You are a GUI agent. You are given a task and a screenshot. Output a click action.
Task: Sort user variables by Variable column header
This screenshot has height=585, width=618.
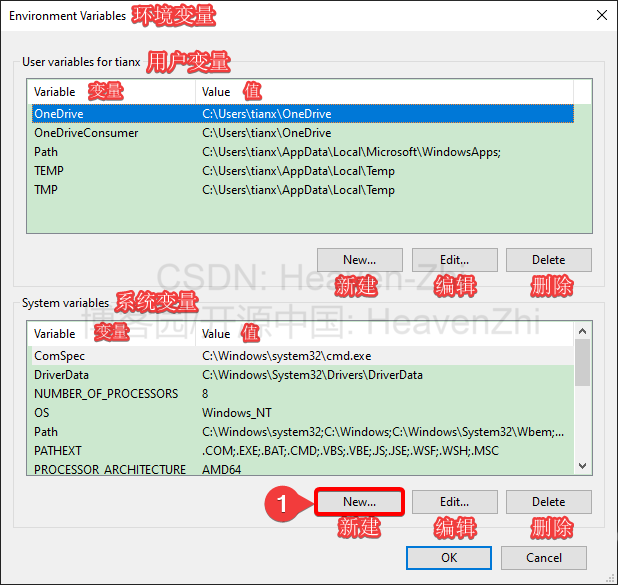112,92
